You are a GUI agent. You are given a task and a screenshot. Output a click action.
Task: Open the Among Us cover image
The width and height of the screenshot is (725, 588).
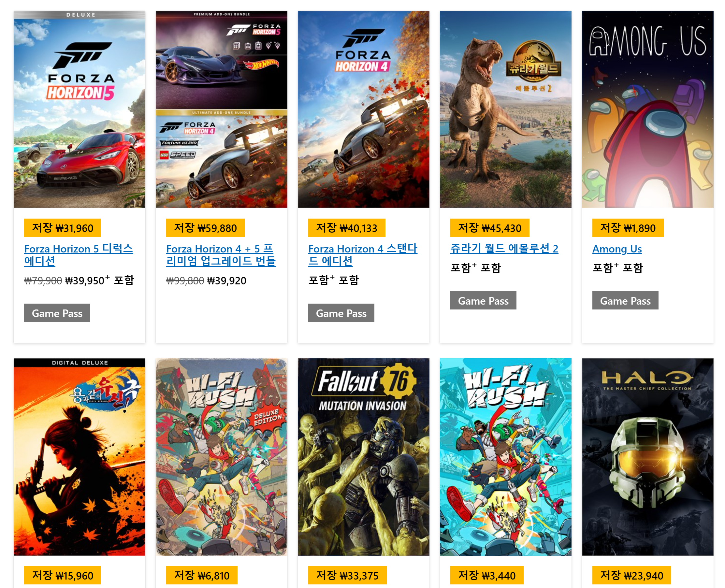tap(647, 109)
